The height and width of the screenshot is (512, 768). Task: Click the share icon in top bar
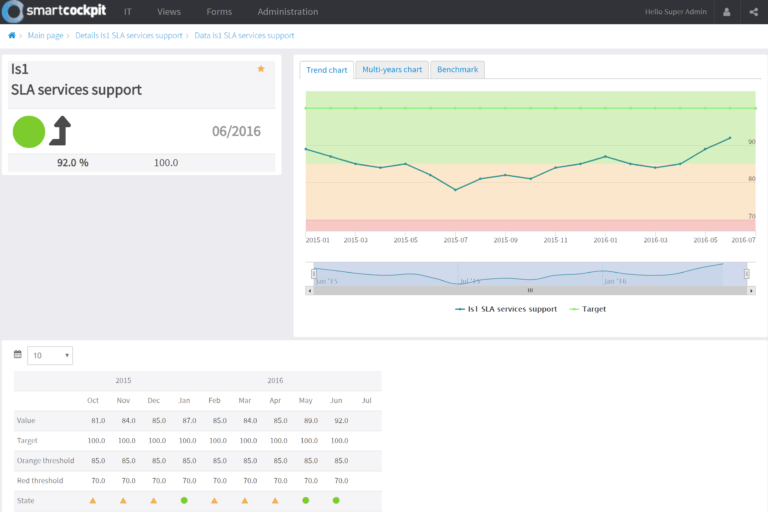pos(754,12)
